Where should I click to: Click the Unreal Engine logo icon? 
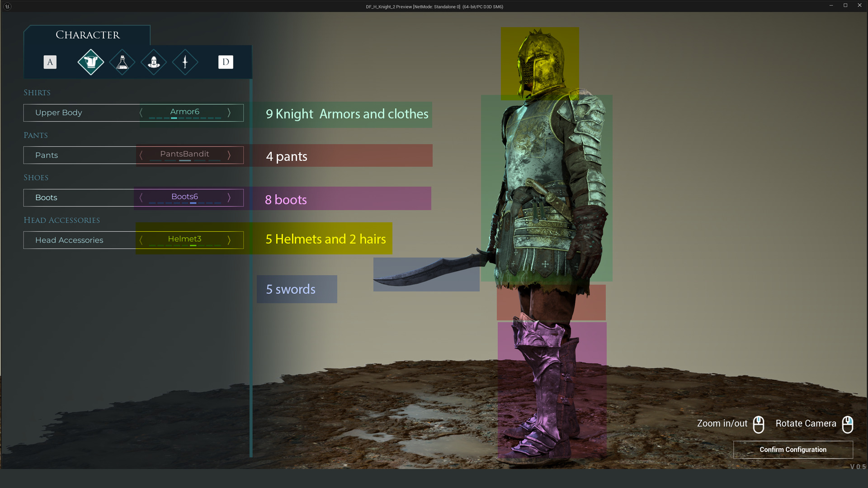pyautogui.click(x=7, y=6)
